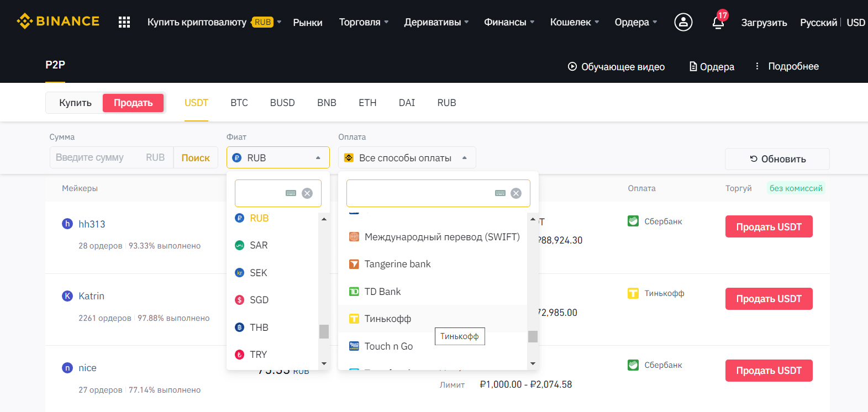Select the BUSD crypto tab

tap(282, 103)
